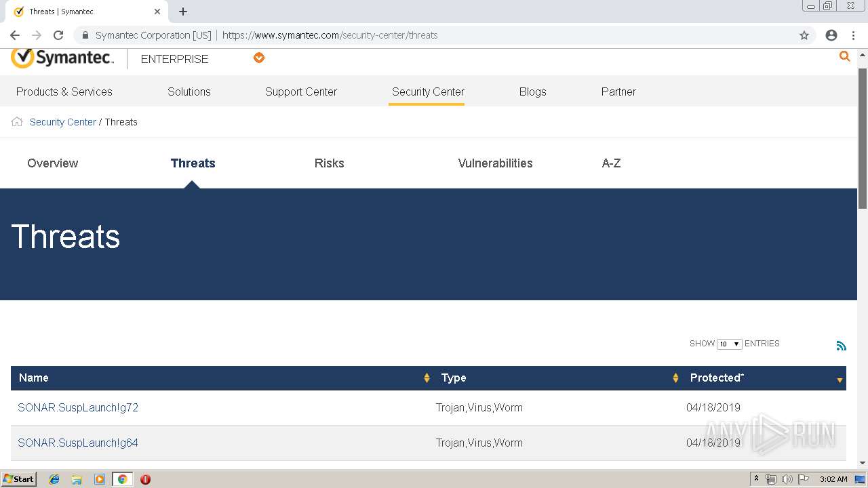Viewport: 868px width, 488px height.
Task: Click the red Opera taskbar icon
Action: click(145, 479)
